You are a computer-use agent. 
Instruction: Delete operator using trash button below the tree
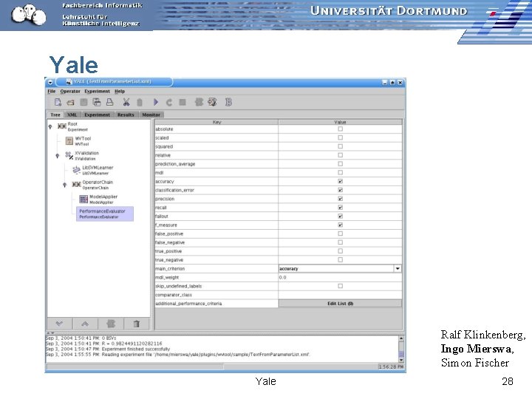(137, 324)
